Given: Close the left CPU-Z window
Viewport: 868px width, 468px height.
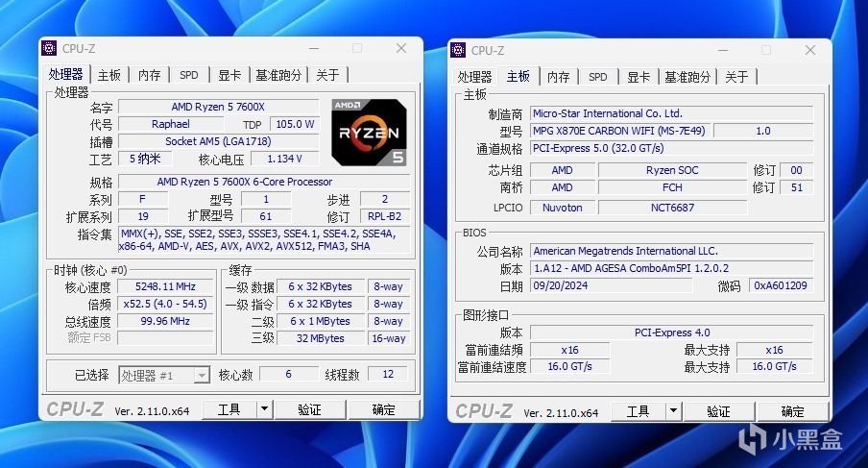Looking at the screenshot, I should click(401, 48).
